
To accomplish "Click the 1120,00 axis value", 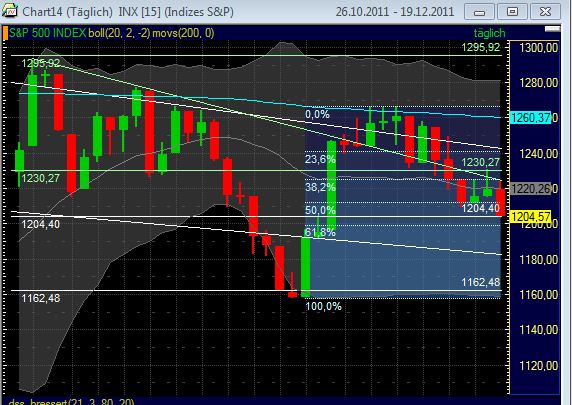I will (539, 365).
